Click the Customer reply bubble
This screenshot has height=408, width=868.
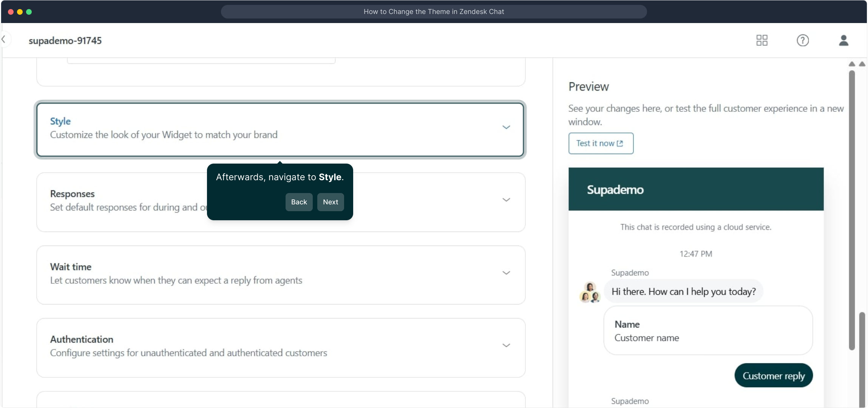click(773, 376)
